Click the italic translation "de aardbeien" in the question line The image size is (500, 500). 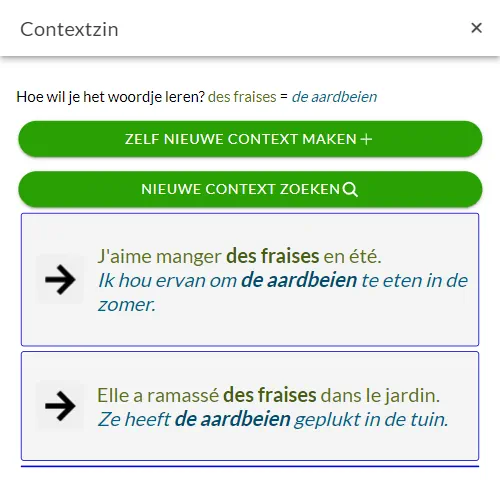tap(334, 97)
